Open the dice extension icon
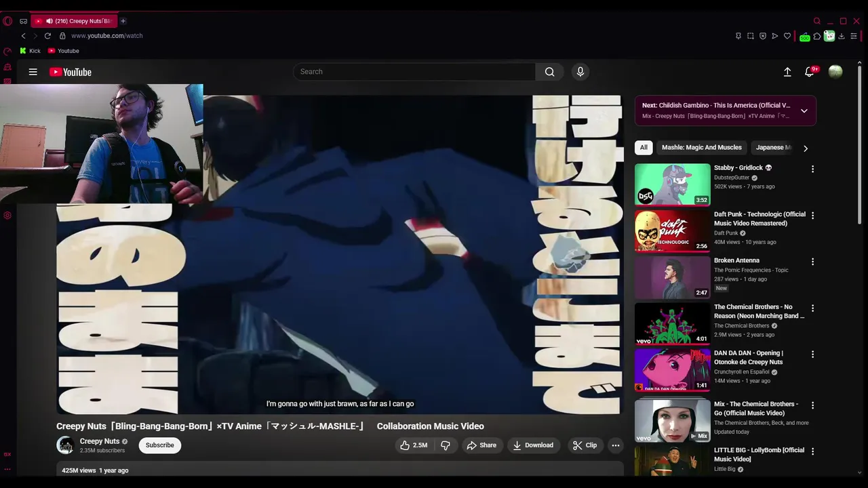The width and height of the screenshot is (868, 488). (829, 36)
